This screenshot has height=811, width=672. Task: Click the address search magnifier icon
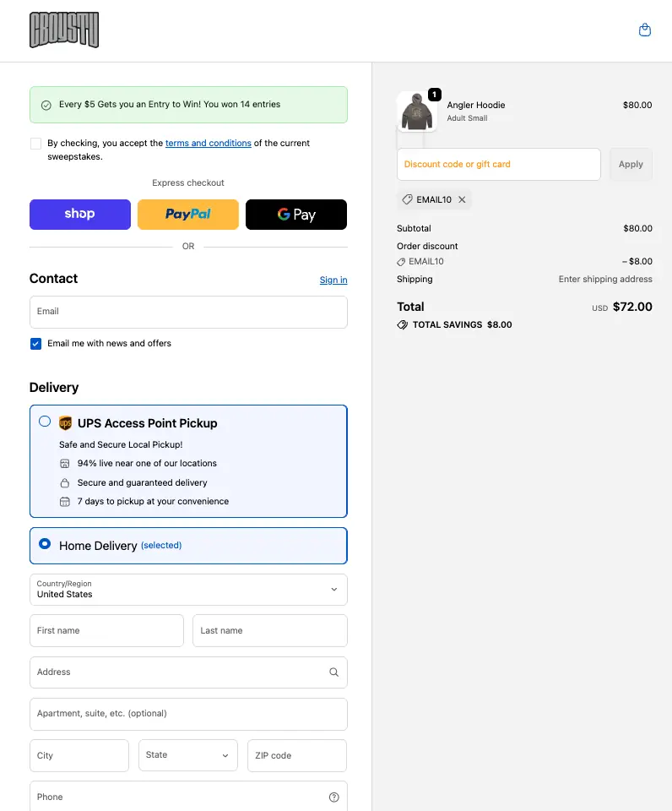coord(333,672)
